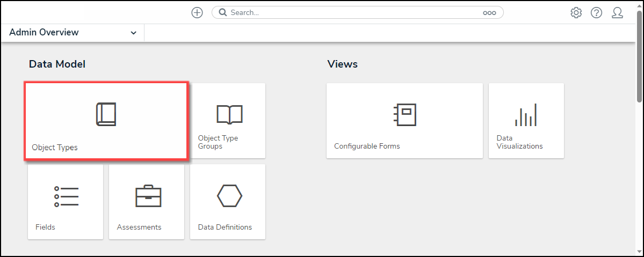Click the Admin Overview chevron arrow
The image size is (644, 257).
[x=133, y=33]
